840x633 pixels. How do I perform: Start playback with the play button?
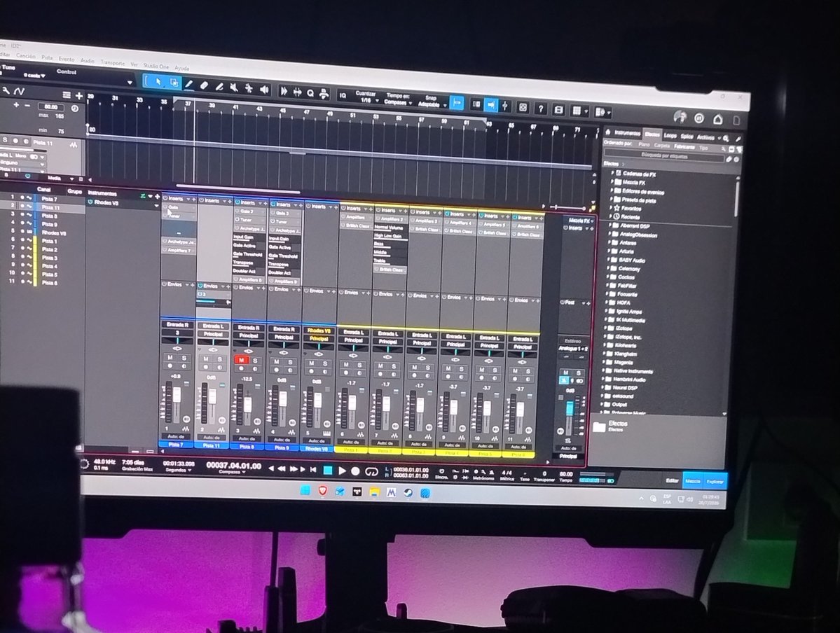coord(343,471)
